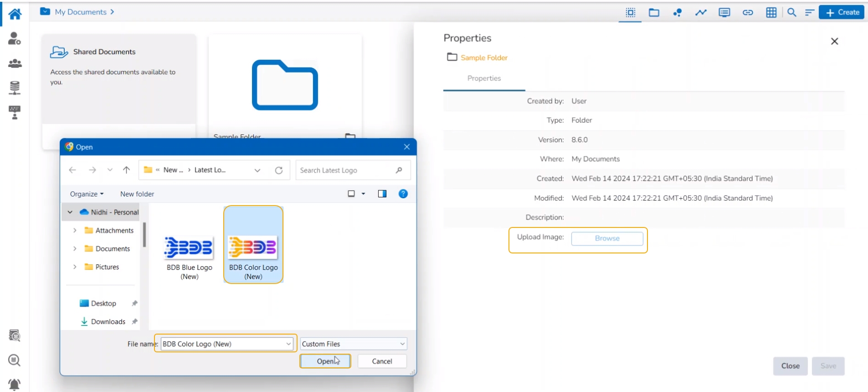The width and height of the screenshot is (868, 392).
Task: Select the Properties tab
Action: point(484,78)
